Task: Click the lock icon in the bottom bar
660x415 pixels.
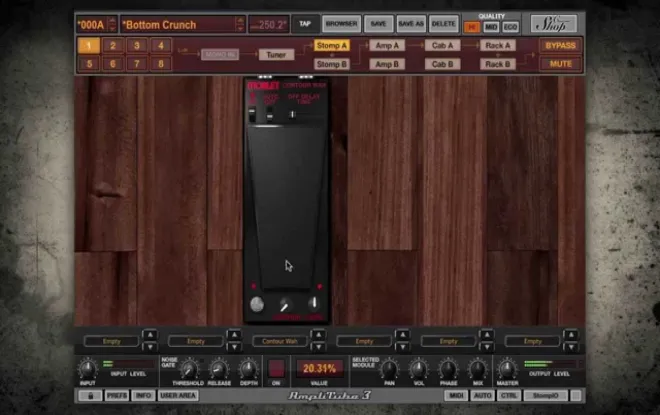Action: coord(90,396)
